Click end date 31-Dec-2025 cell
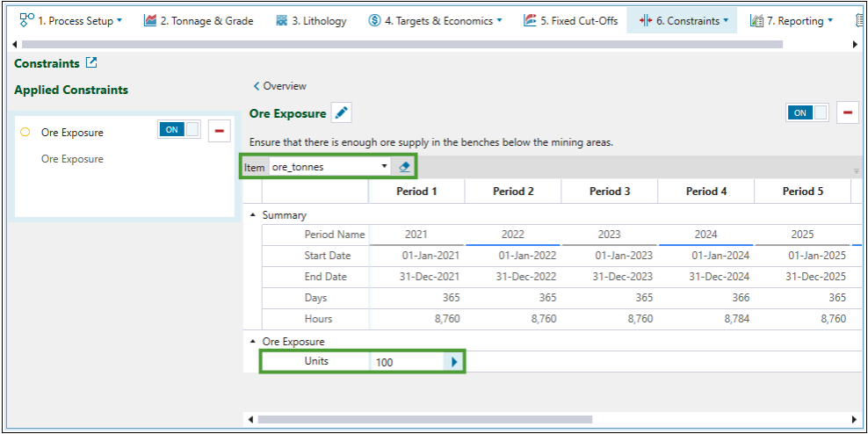868x434 pixels. pos(802,277)
